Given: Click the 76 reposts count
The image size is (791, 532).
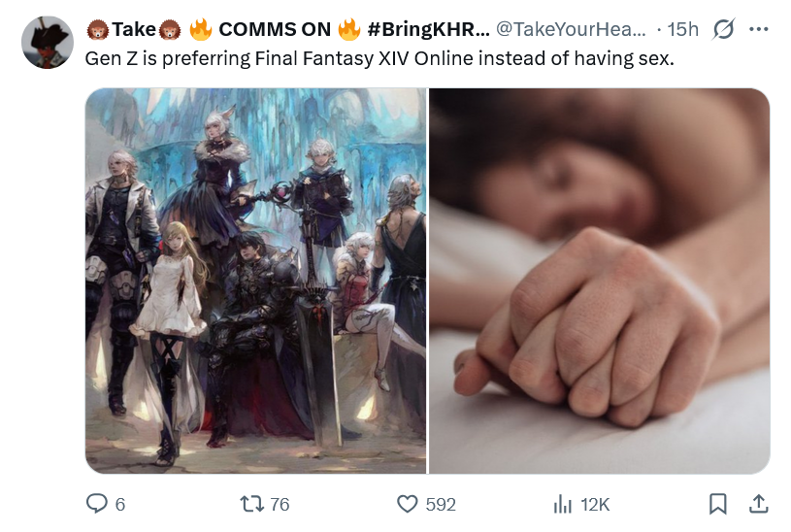Looking at the screenshot, I should [x=280, y=504].
